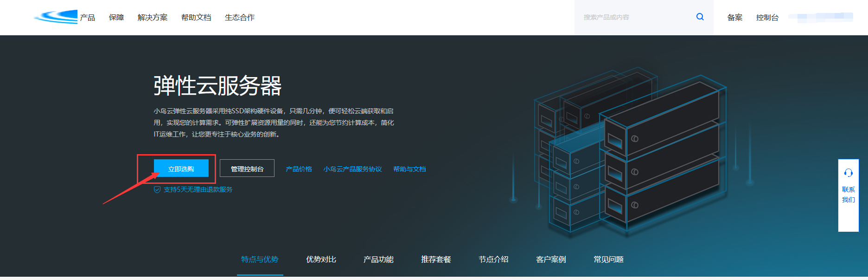Screen dimensions: 868x280
Task: Select the 特点与优势 tab
Action: [x=260, y=259]
